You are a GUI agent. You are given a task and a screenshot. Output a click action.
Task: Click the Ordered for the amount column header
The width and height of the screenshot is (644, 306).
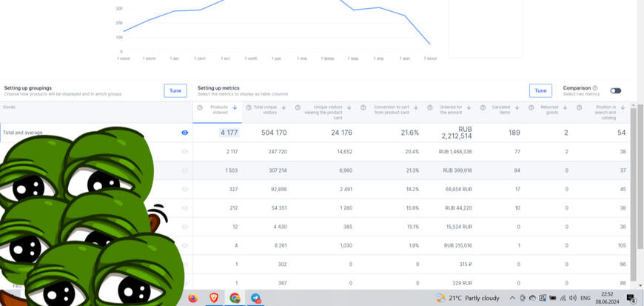coord(449,110)
